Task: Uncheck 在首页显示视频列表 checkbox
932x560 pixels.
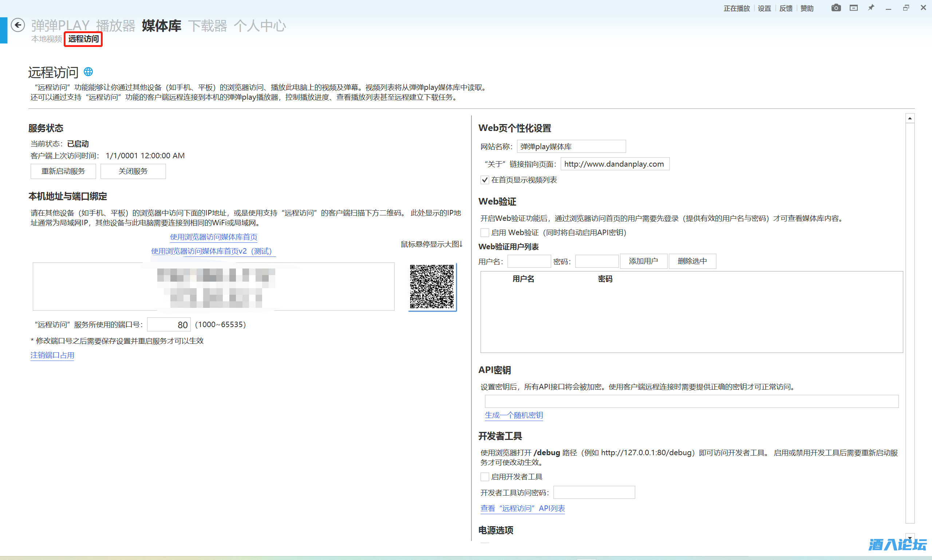Action: tap(485, 180)
